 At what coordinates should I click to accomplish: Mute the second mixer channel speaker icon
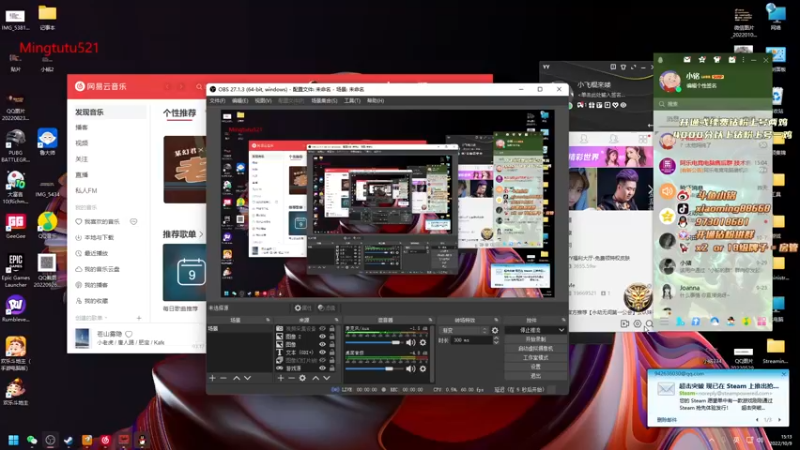411,368
